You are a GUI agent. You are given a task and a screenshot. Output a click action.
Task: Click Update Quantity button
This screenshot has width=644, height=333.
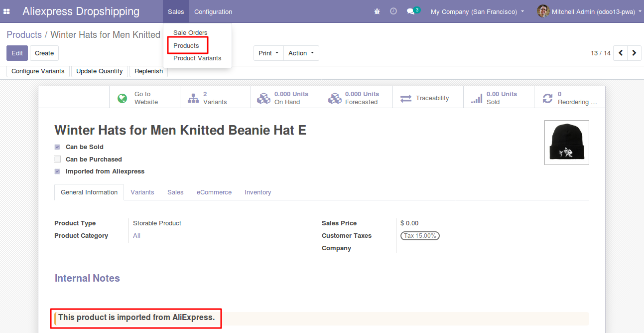pos(100,71)
